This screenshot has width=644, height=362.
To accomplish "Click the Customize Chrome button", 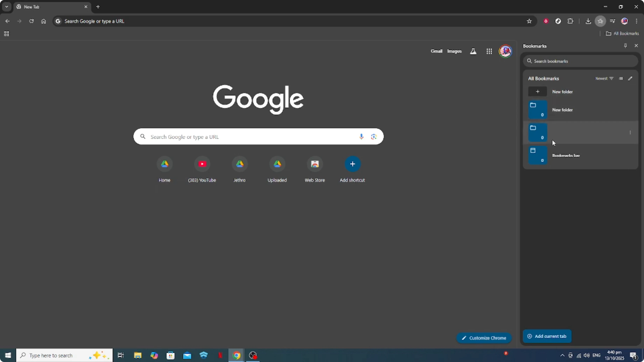I will tap(484, 338).
